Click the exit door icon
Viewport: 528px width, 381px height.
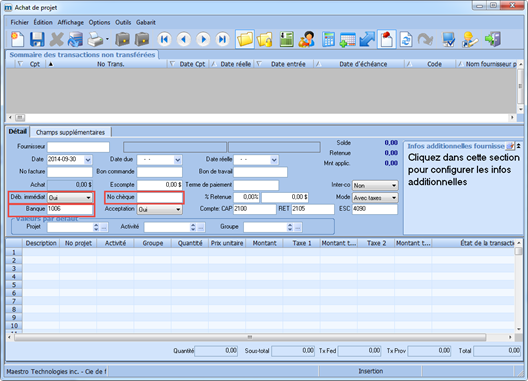(x=493, y=39)
